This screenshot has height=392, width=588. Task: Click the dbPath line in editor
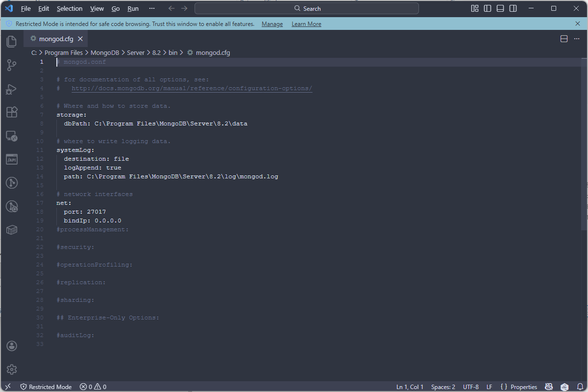coord(155,123)
